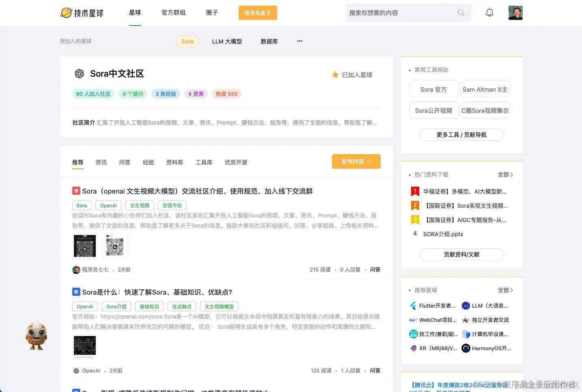This screenshot has height=392, width=582.
Task: Click the Sora 官方 tool button
Action: point(434,89)
